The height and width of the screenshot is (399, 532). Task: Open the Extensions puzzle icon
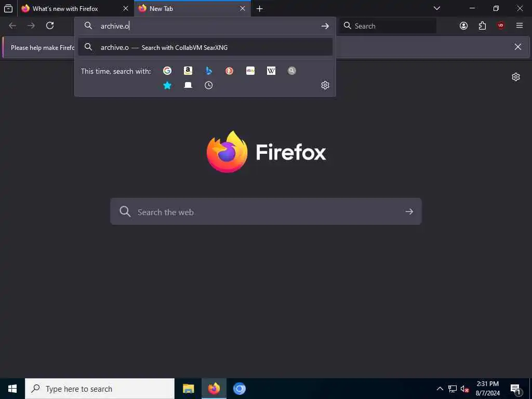point(482,25)
